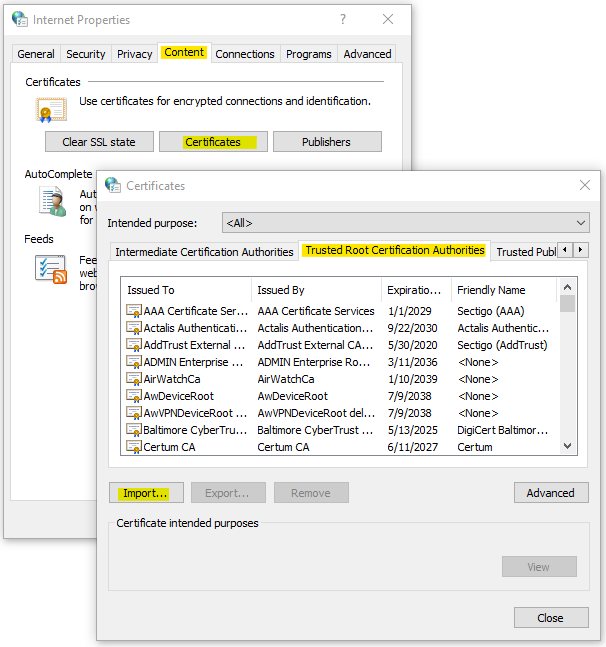The width and height of the screenshot is (606, 647).
Task: Click the AirWatchCa certificate icon
Action: [x=133, y=379]
